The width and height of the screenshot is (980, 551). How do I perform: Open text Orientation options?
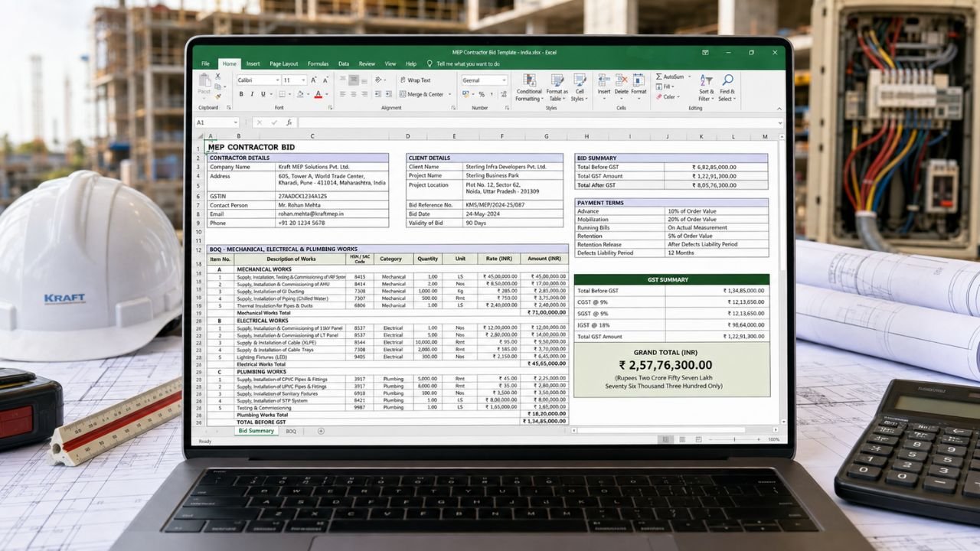tap(380, 80)
